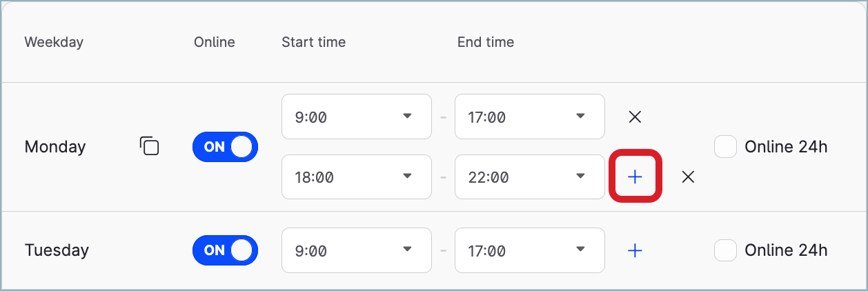Open Monday's 9:00 start time dropdown

point(356,117)
